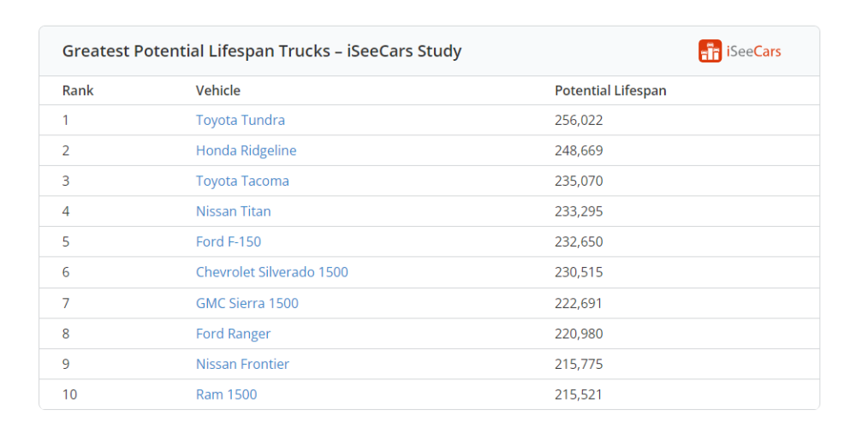Follow the Toyota Tacoma link
Viewport: 868px width, 428px height.
tap(242, 181)
